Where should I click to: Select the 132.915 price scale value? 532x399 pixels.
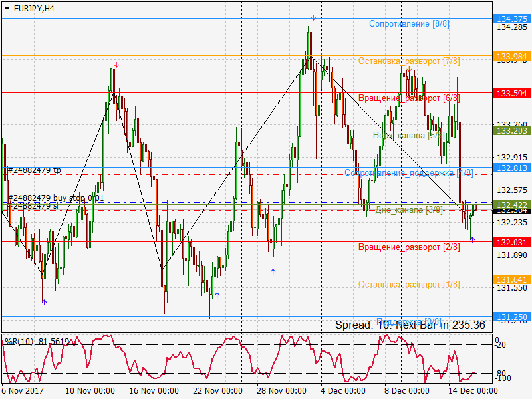click(512, 158)
